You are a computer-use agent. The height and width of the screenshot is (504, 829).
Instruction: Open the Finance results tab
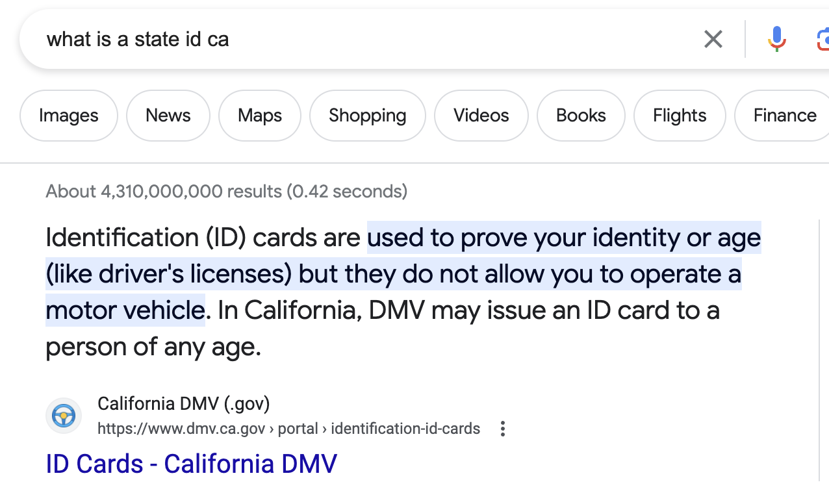click(785, 115)
